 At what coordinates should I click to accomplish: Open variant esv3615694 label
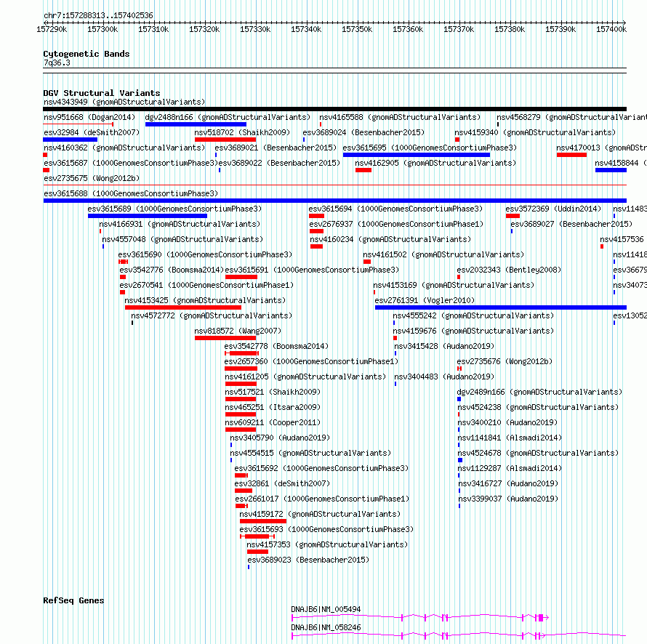pyautogui.click(x=395, y=209)
